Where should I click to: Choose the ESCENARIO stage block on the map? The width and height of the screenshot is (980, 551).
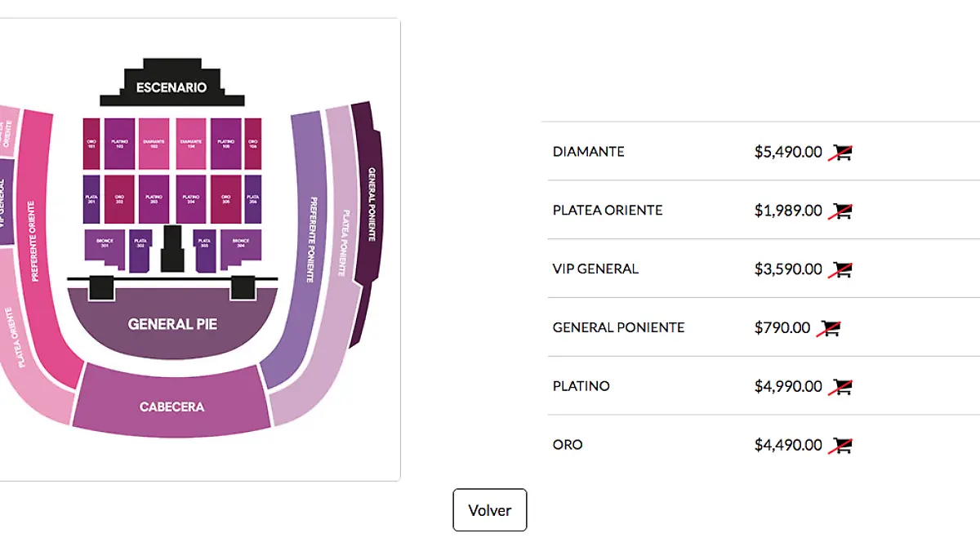(x=171, y=87)
